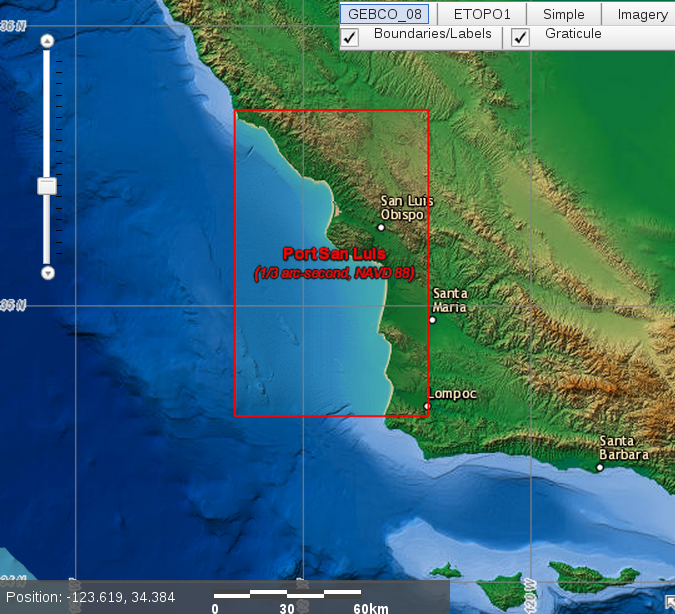Click the Santa Barbara city marker
The image size is (675, 614).
pos(600,467)
